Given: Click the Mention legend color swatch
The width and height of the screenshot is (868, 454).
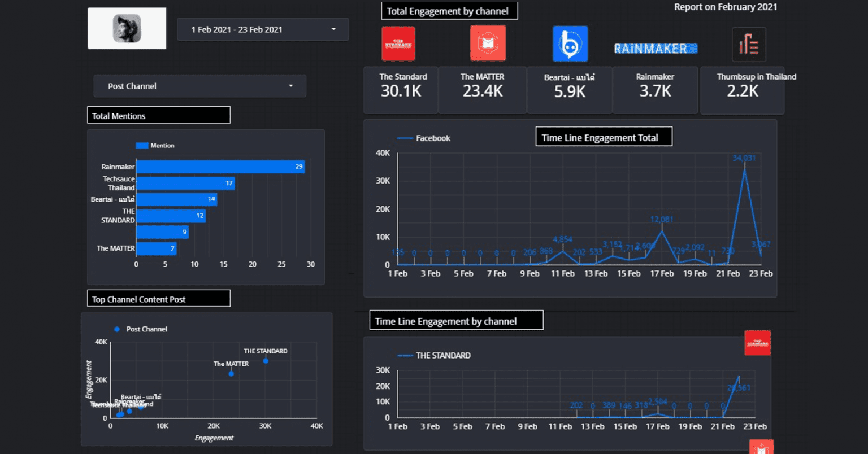Looking at the screenshot, I should (x=142, y=146).
